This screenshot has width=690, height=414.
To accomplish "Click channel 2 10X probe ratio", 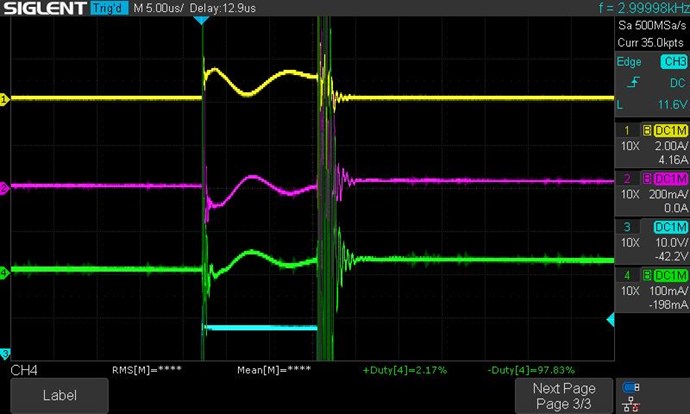I will [630, 194].
